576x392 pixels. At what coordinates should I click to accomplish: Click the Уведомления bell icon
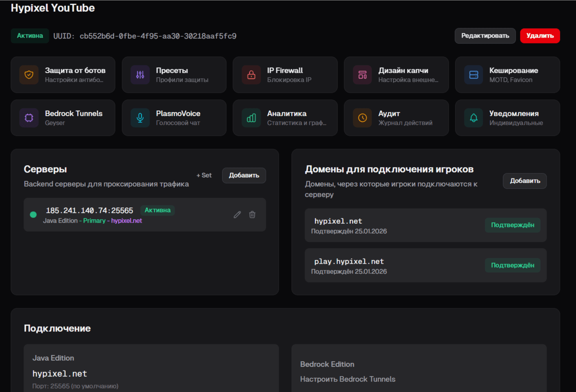tap(474, 118)
